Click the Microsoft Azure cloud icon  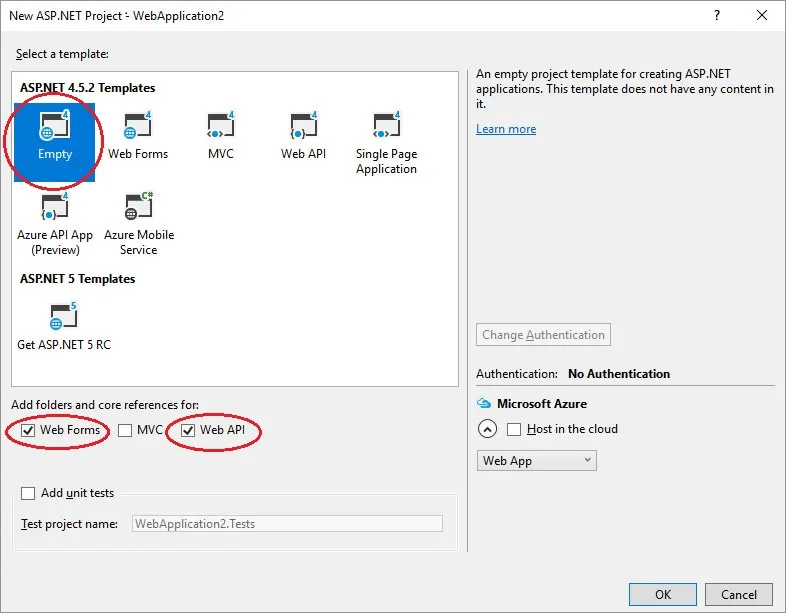484,403
